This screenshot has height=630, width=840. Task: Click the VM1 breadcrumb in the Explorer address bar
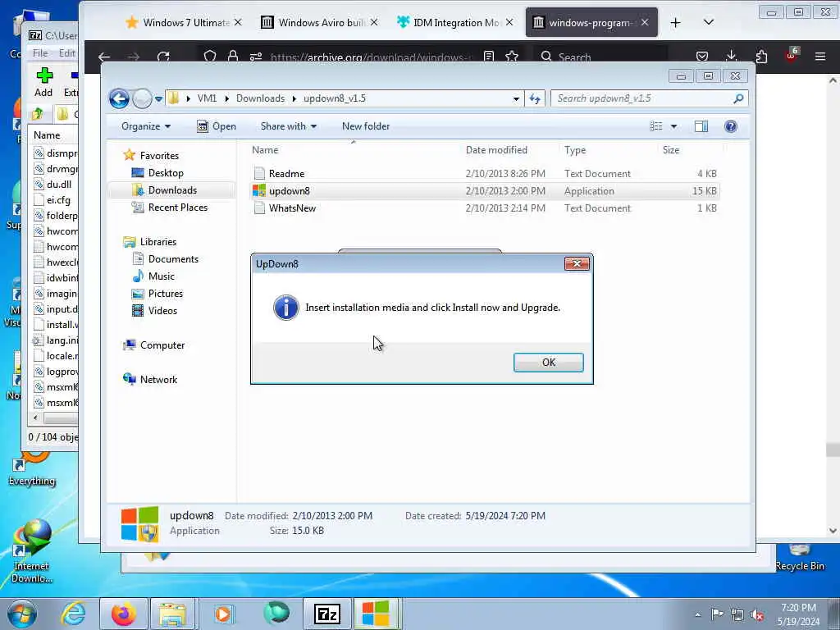click(207, 98)
